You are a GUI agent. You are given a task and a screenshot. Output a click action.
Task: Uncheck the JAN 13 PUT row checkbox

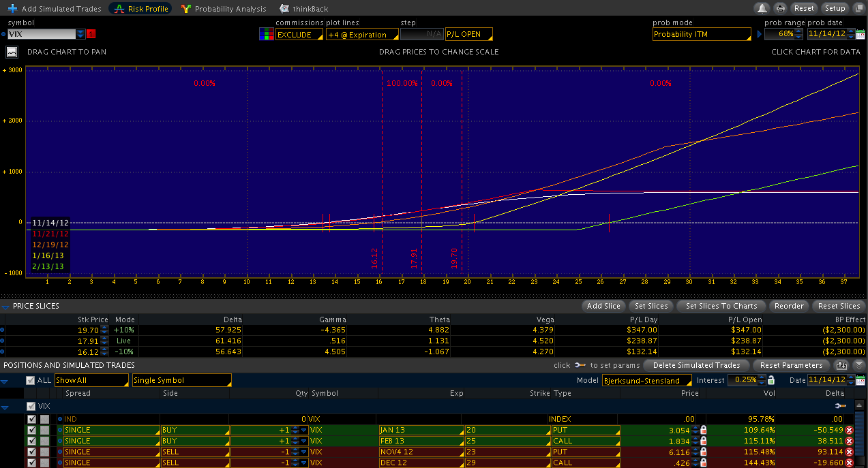(x=32, y=430)
